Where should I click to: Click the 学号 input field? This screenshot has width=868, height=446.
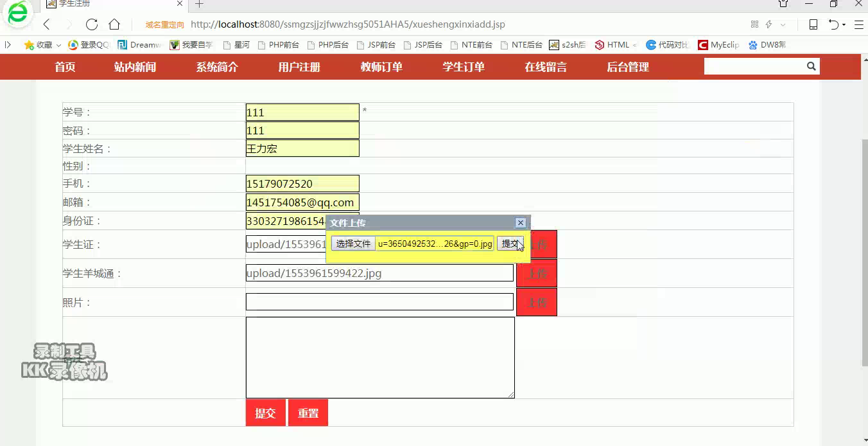(302, 112)
